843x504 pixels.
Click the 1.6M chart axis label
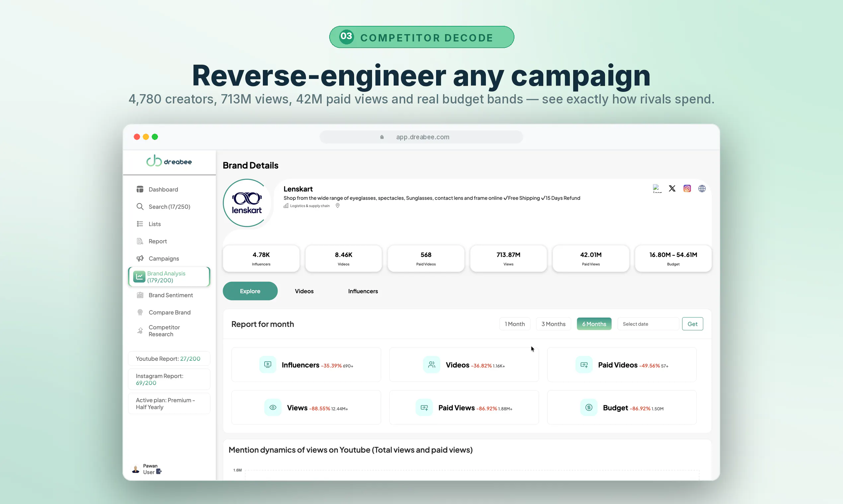(237, 470)
